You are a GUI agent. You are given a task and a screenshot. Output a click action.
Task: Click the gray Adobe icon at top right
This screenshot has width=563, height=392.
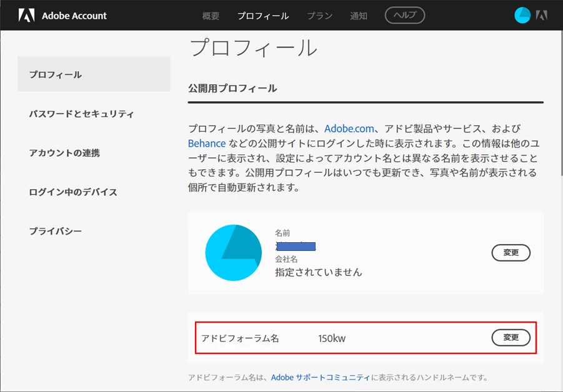tap(542, 16)
